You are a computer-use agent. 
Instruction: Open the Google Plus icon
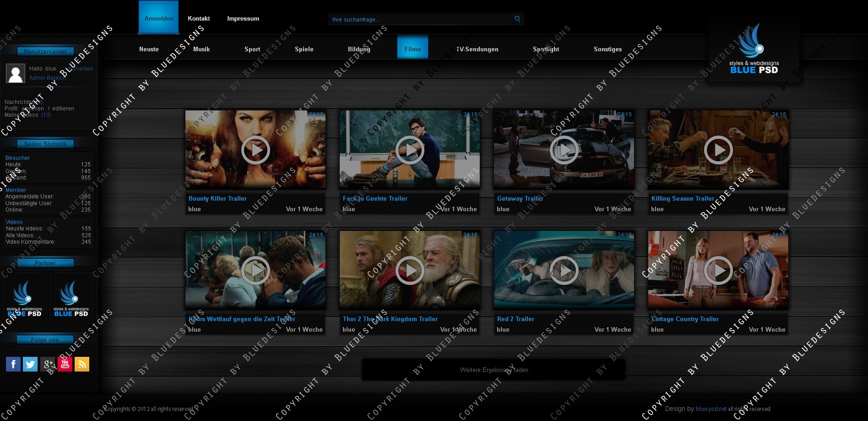click(x=48, y=364)
